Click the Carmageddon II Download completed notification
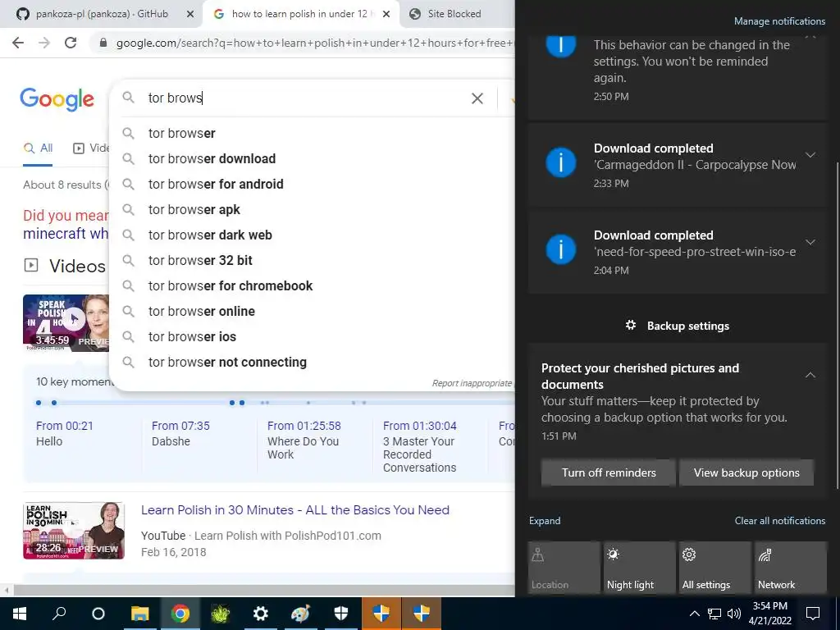The image size is (840, 630). [678, 165]
